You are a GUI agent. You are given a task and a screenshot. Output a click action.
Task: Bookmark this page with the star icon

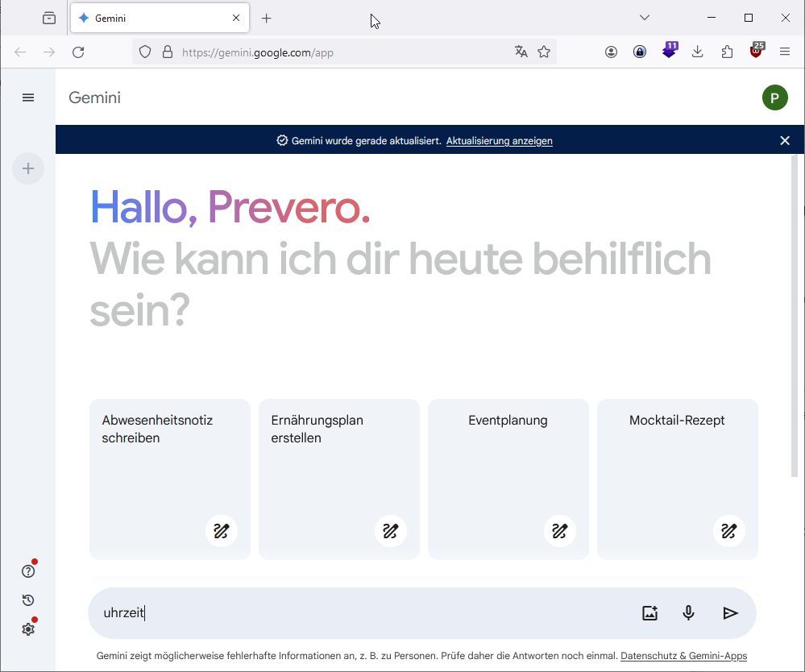(544, 52)
